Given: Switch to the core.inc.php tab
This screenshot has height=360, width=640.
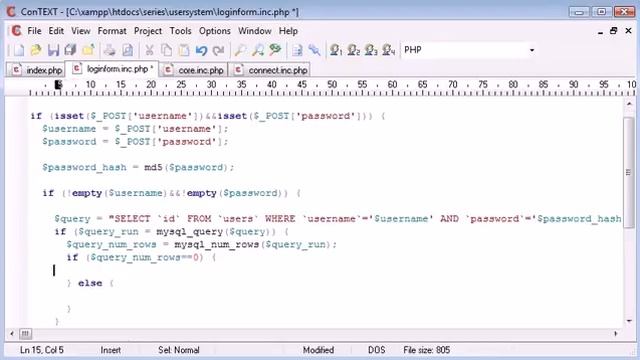Looking at the screenshot, I should 194,70.
